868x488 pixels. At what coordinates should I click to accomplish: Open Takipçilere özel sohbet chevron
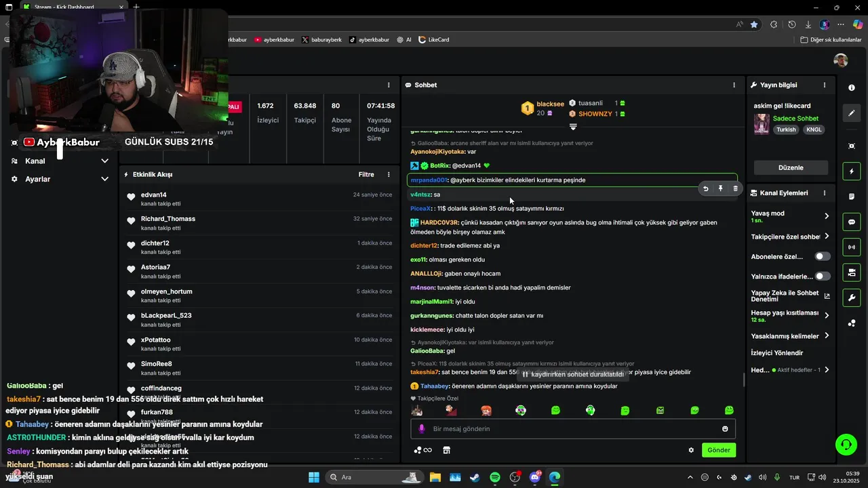point(827,237)
